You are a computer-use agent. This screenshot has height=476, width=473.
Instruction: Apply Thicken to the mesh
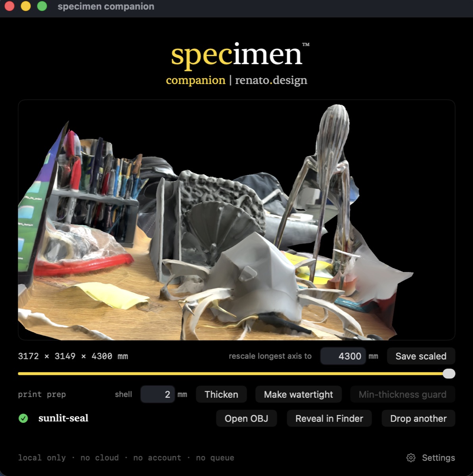click(221, 394)
